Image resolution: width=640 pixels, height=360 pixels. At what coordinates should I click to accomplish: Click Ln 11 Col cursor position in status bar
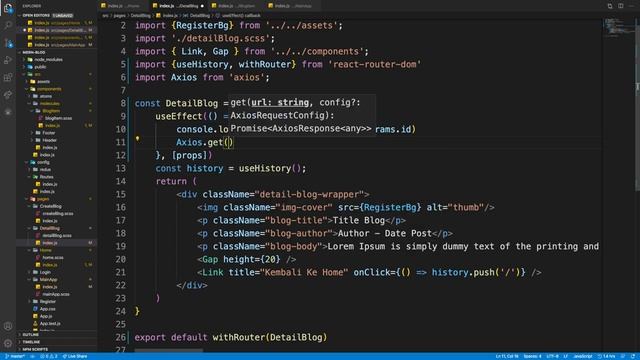(x=507, y=356)
